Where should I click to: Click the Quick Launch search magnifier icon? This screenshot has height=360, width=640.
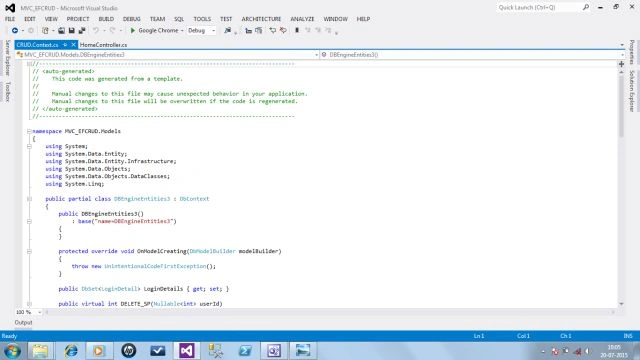[x=586, y=7]
